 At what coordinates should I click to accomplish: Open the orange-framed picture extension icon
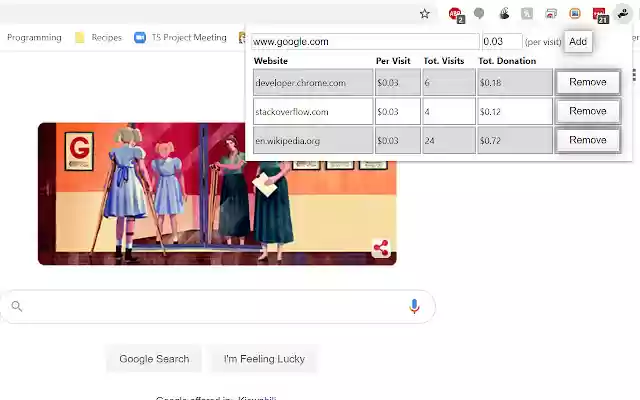click(x=575, y=14)
